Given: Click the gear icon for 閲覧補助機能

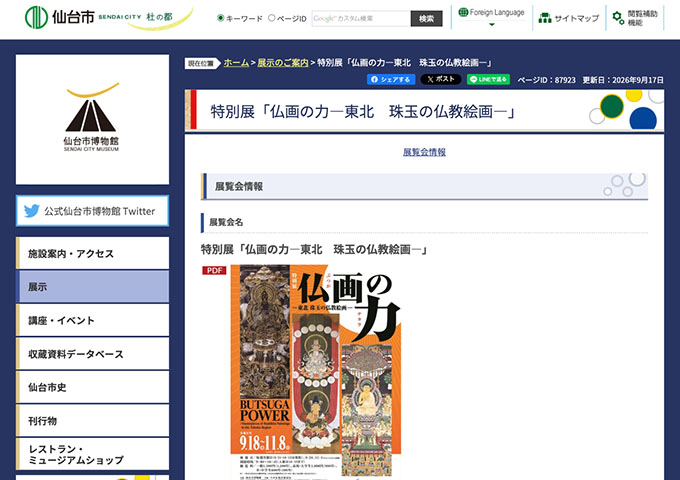Looking at the screenshot, I should [x=618, y=18].
